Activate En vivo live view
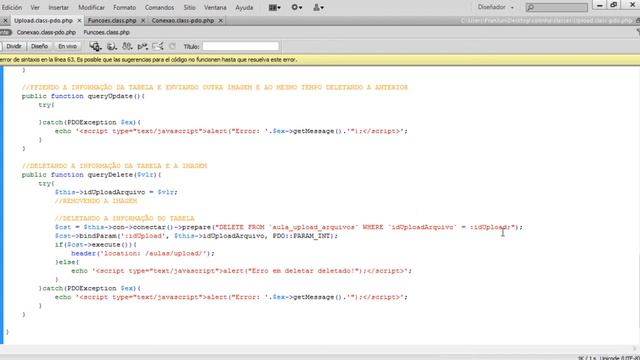This screenshot has height=360, width=640. (x=67, y=47)
